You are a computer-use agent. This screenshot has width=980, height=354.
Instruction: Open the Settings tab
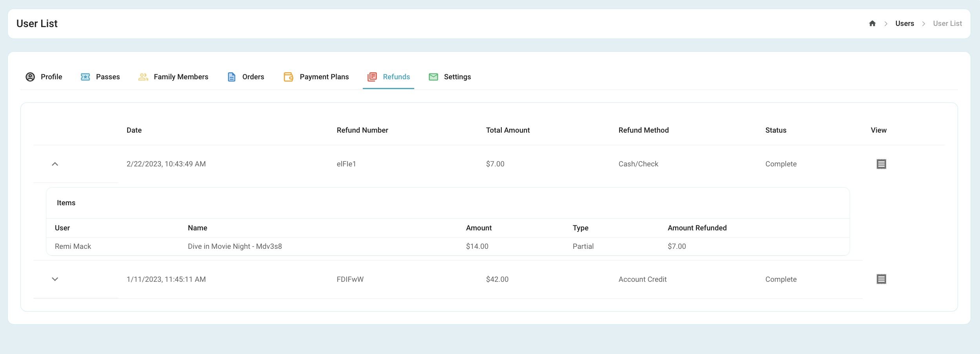click(450, 77)
